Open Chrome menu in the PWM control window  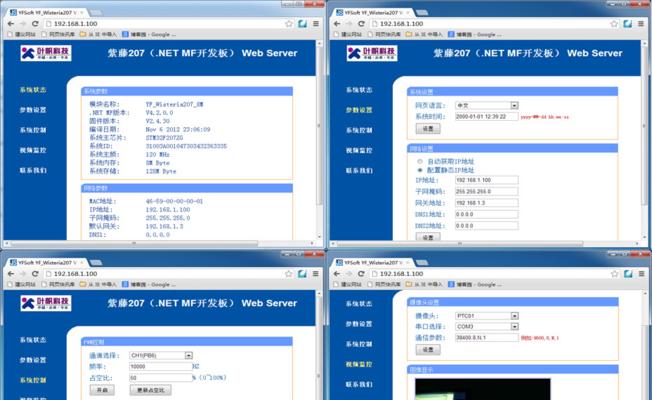click(x=316, y=274)
